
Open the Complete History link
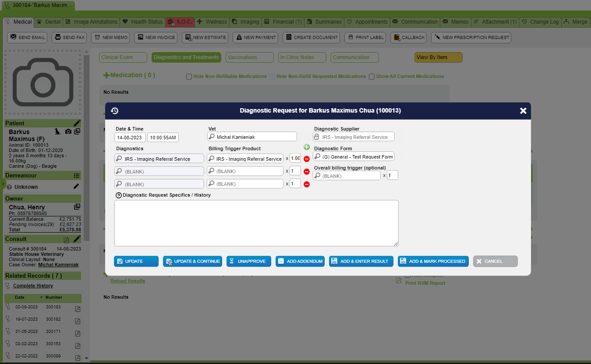pos(33,286)
